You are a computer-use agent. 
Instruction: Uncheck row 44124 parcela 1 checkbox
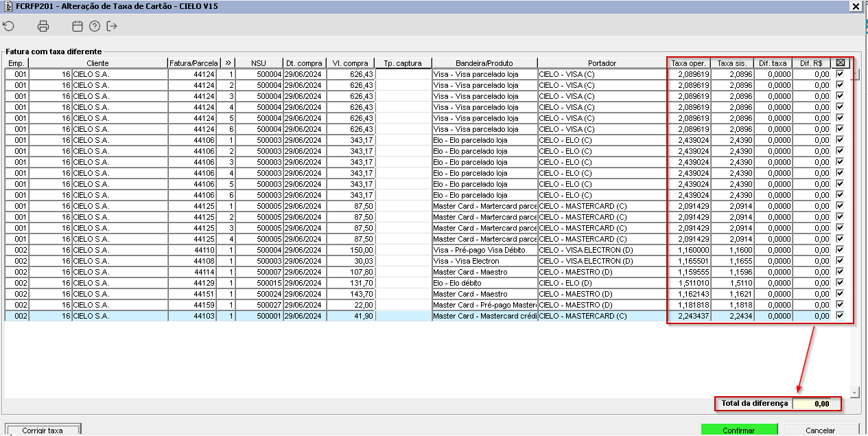(841, 74)
